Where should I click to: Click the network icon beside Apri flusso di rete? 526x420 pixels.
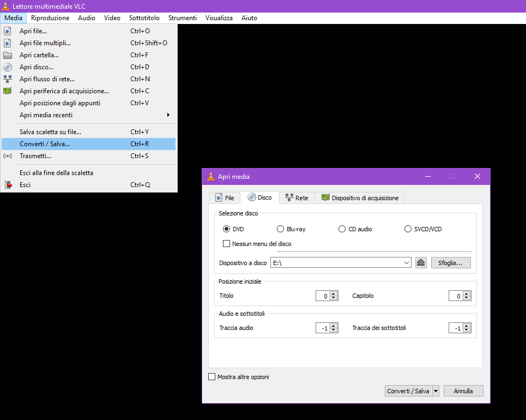pos(8,79)
